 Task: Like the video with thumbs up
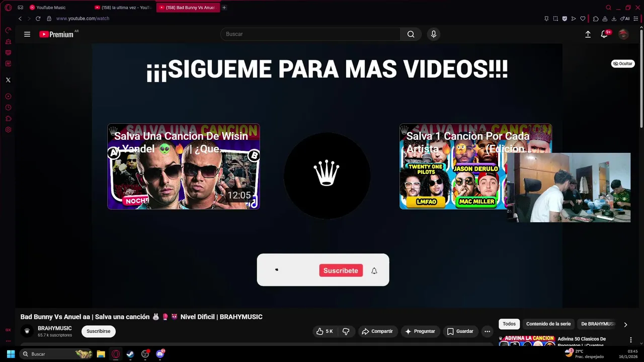pyautogui.click(x=324, y=331)
